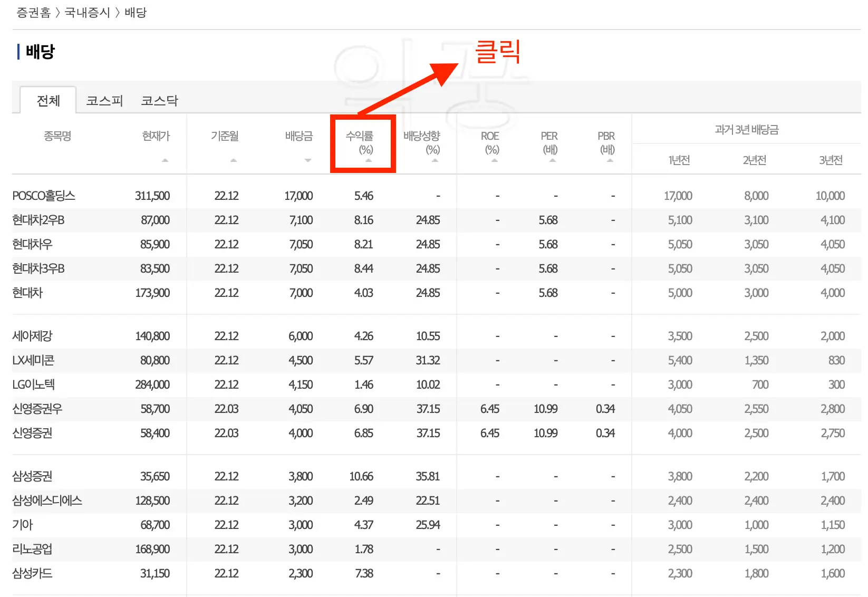
Task: Select the 전체 tab
Action: click(47, 100)
